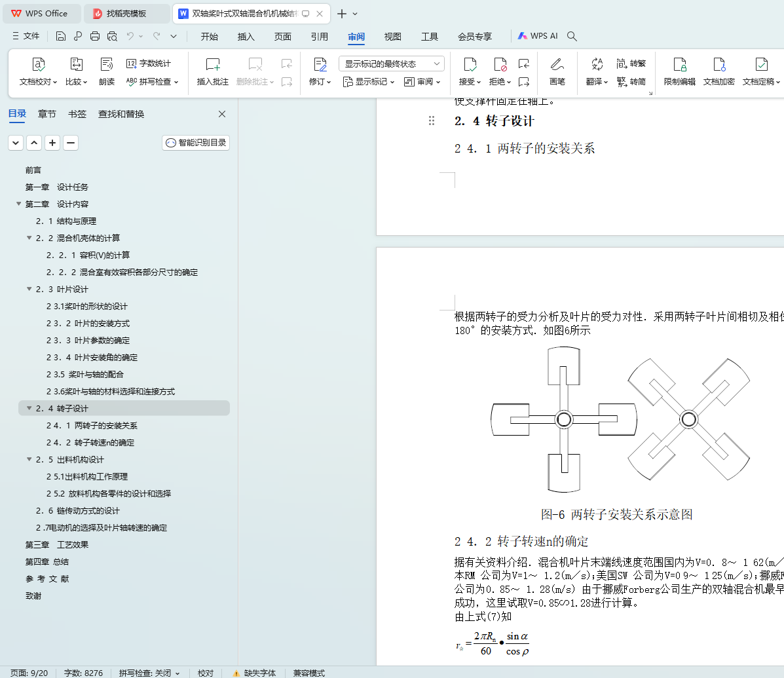Click the 修订 track changes icon
Screen dimensions: 784x678
(320, 64)
